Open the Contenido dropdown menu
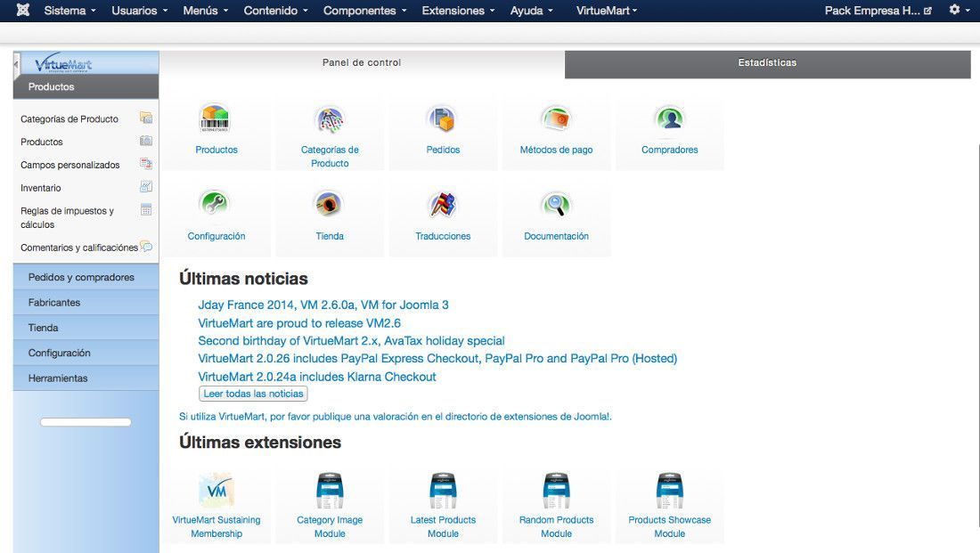 click(x=275, y=11)
